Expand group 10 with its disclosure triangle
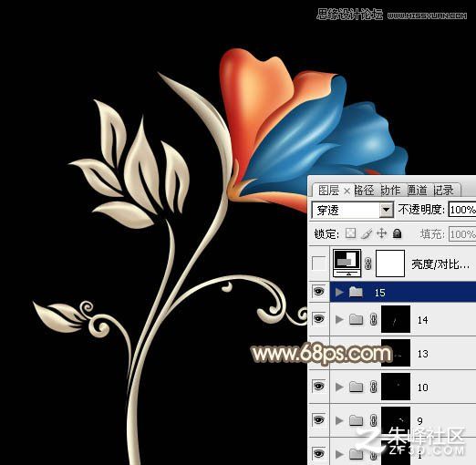This screenshot has width=476, height=465. click(339, 387)
